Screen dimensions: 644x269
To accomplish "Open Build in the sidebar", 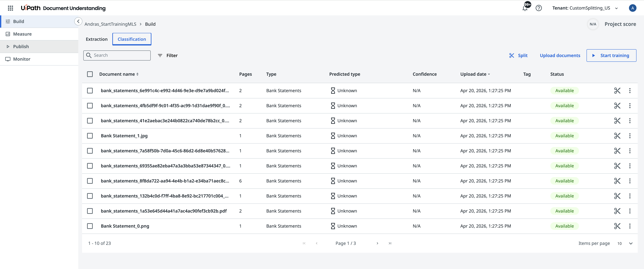I will [39, 21].
